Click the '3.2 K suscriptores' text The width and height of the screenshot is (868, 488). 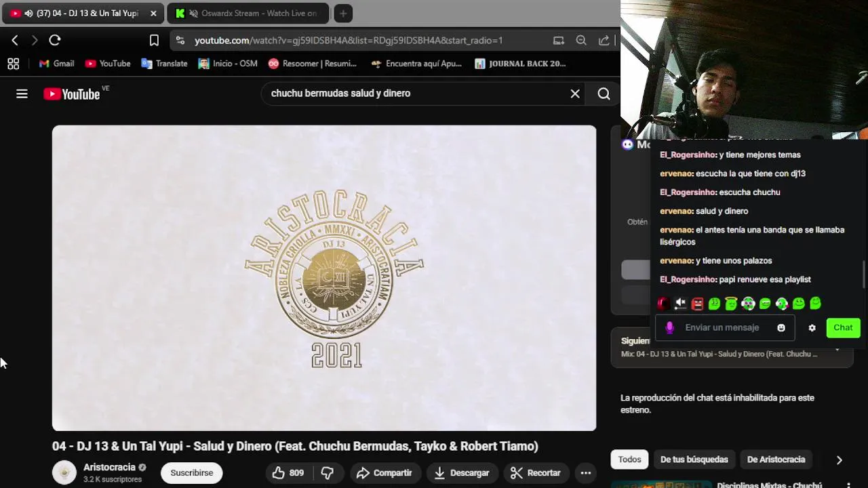pyautogui.click(x=113, y=479)
